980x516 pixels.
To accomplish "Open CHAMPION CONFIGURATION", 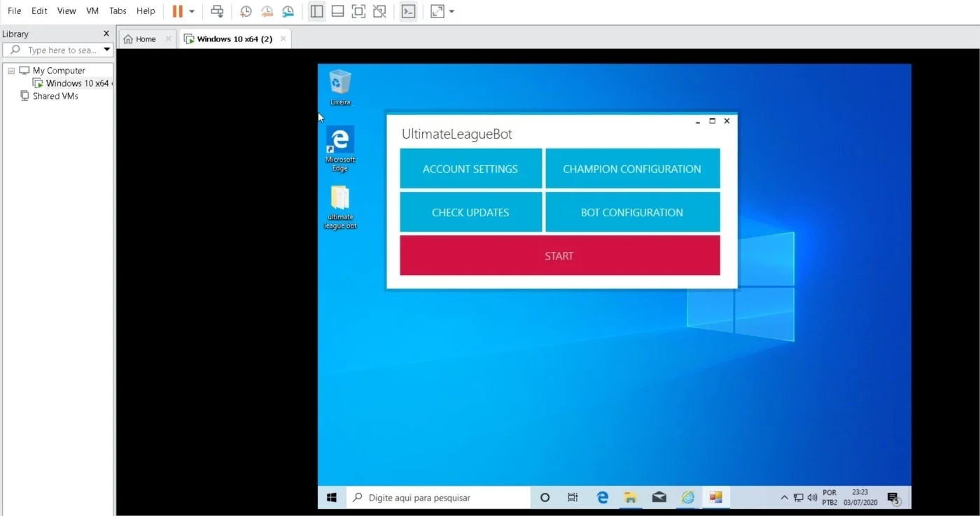I will click(x=632, y=169).
